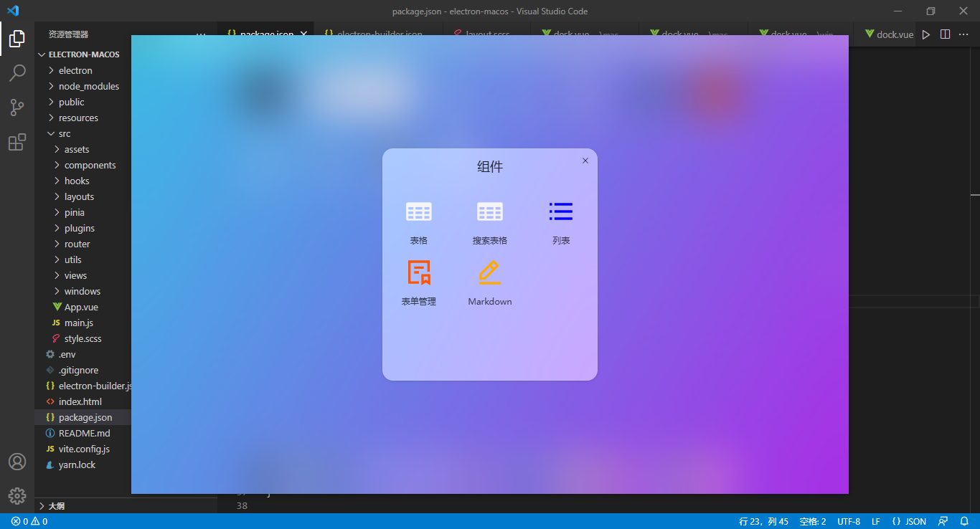The width and height of the screenshot is (980, 529).
Task: Show errors and warnings count in status bar
Action: coord(29,521)
